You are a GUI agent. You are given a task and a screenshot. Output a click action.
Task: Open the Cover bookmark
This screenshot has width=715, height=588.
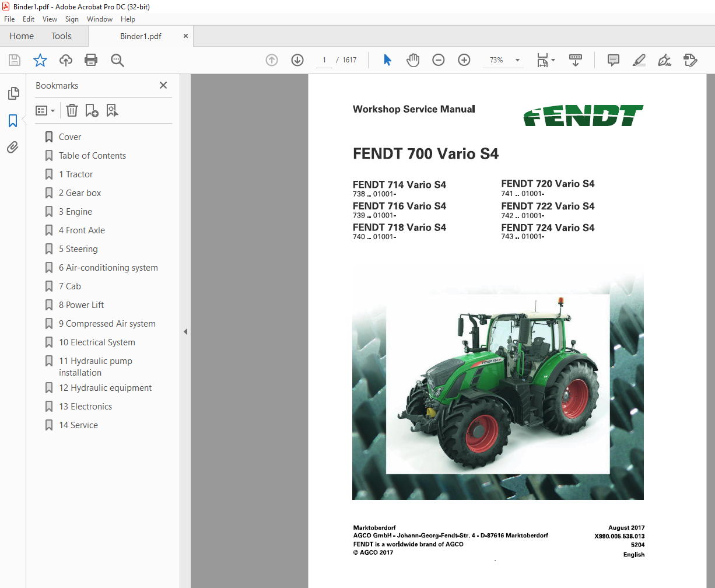click(70, 137)
